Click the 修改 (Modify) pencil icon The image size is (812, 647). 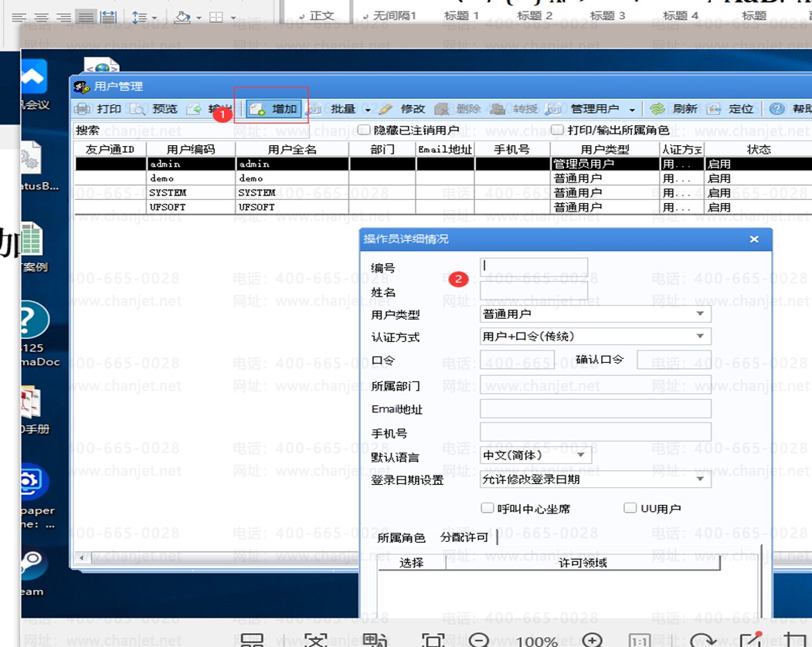click(386, 109)
